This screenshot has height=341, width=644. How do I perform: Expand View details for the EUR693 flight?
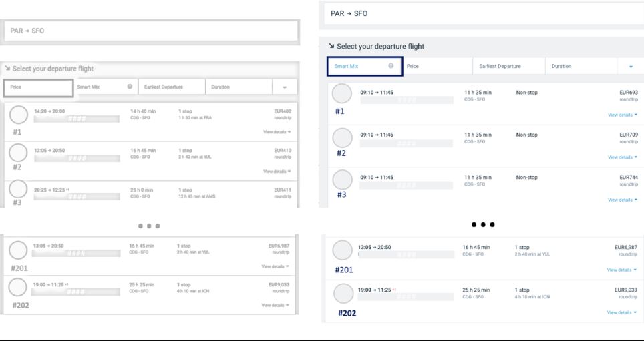pyautogui.click(x=623, y=115)
